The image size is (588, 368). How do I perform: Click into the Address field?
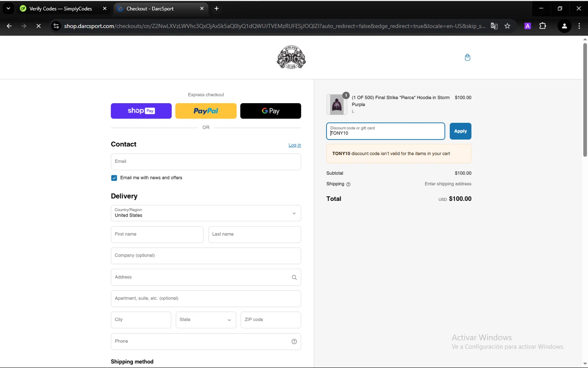pyautogui.click(x=206, y=277)
